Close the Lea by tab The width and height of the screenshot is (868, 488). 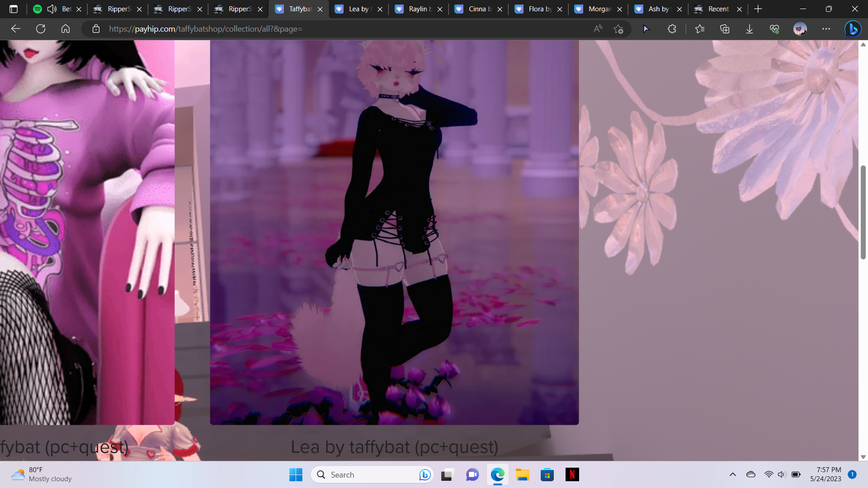tap(380, 9)
